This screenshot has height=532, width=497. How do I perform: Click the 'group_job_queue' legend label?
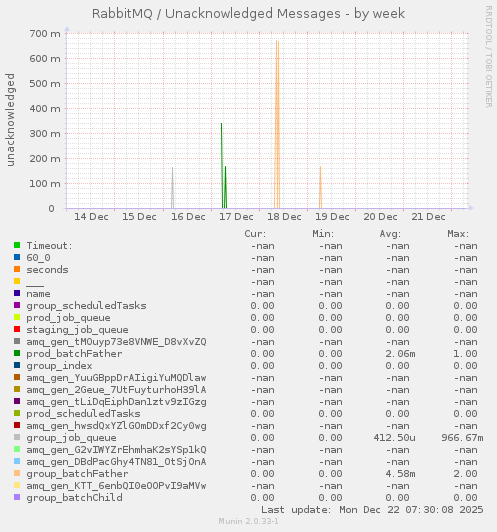tap(71, 438)
